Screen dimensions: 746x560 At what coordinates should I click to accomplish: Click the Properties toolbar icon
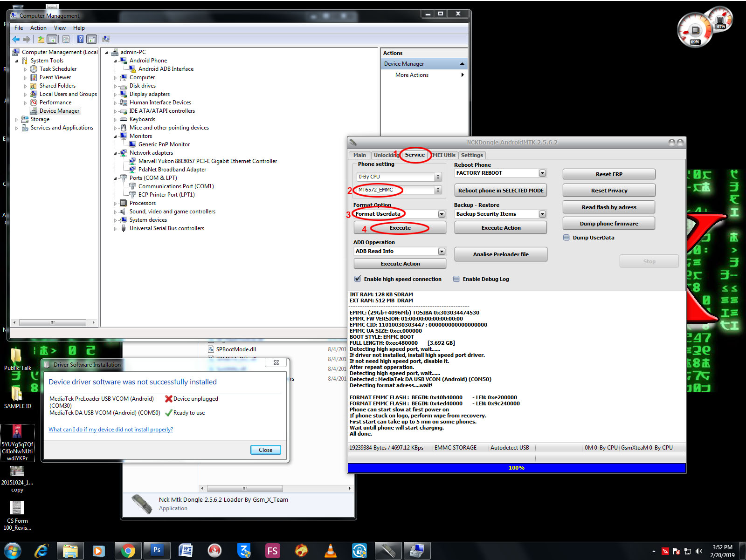[x=66, y=39]
